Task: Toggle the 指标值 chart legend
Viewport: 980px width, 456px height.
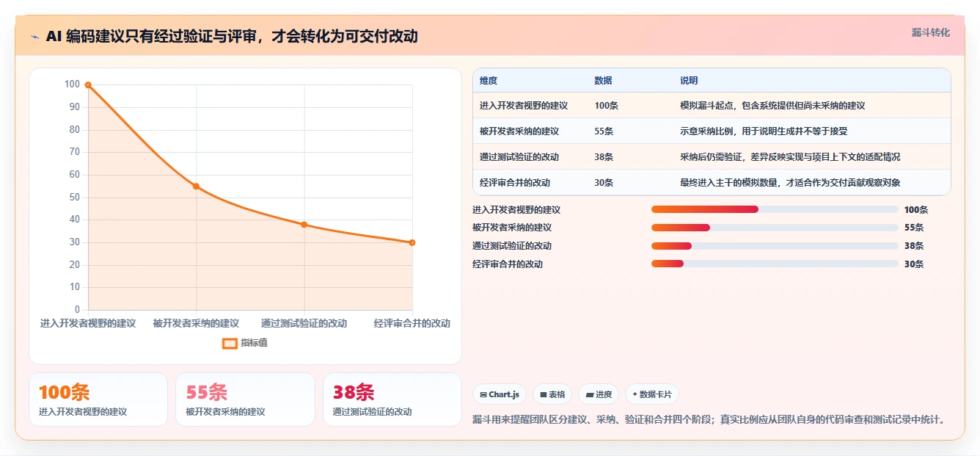Action: click(x=245, y=343)
